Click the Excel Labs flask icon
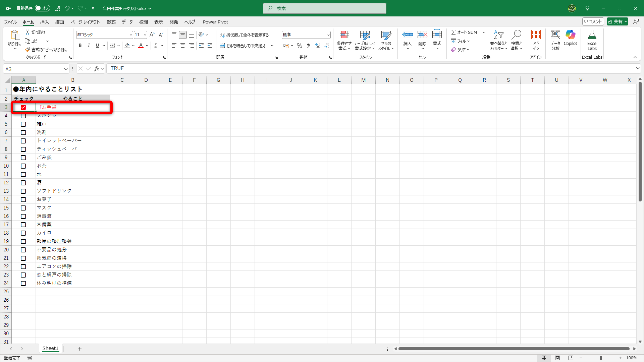 [x=592, y=35]
